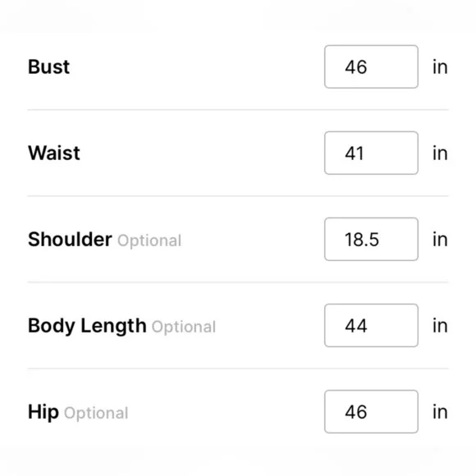
Task: Click the 'in' unit next to Hip
Action: point(440,412)
